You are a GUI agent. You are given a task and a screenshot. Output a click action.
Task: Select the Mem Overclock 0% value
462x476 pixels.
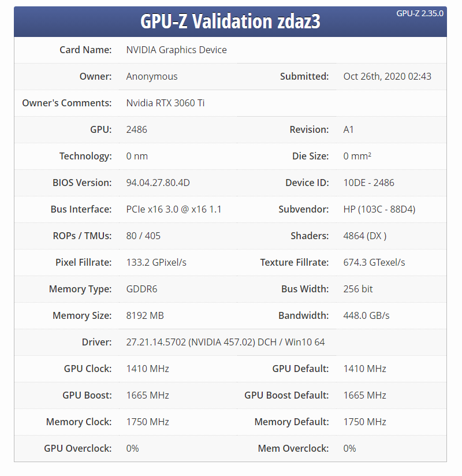point(349,448)
